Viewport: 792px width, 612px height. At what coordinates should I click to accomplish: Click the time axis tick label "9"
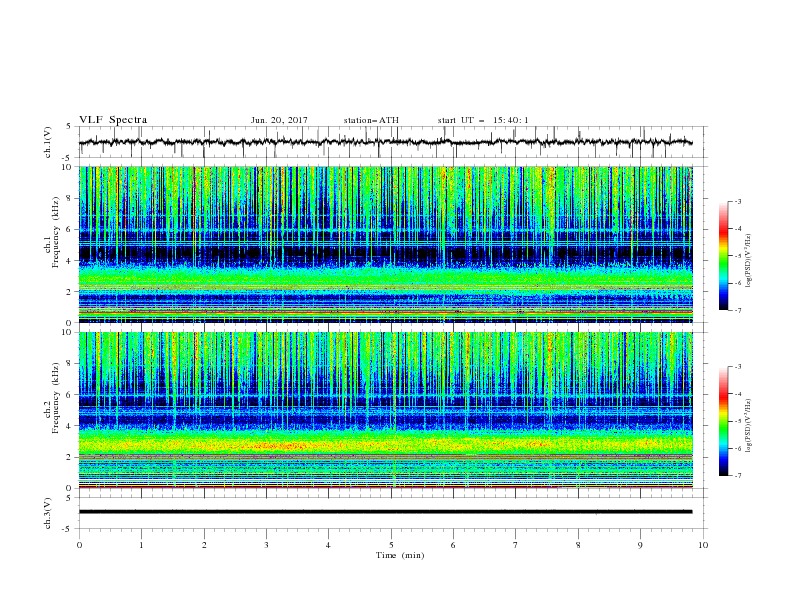click(x=640, y=545)
